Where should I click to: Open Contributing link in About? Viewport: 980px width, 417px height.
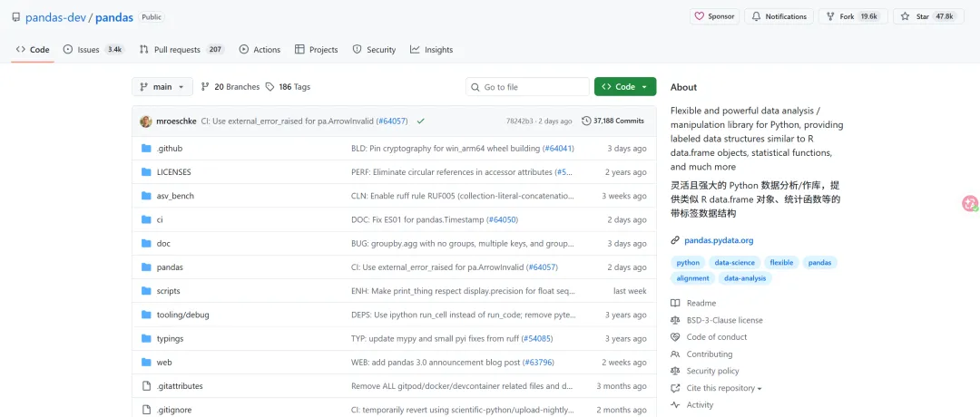pos(710,354)
